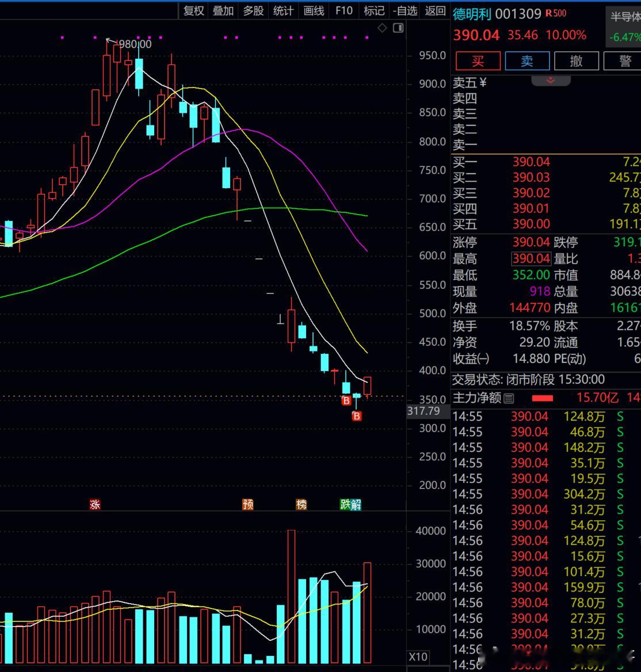
Task: Click the 14:55 trade row with 304.2万
Action: [x=546, y=494]
